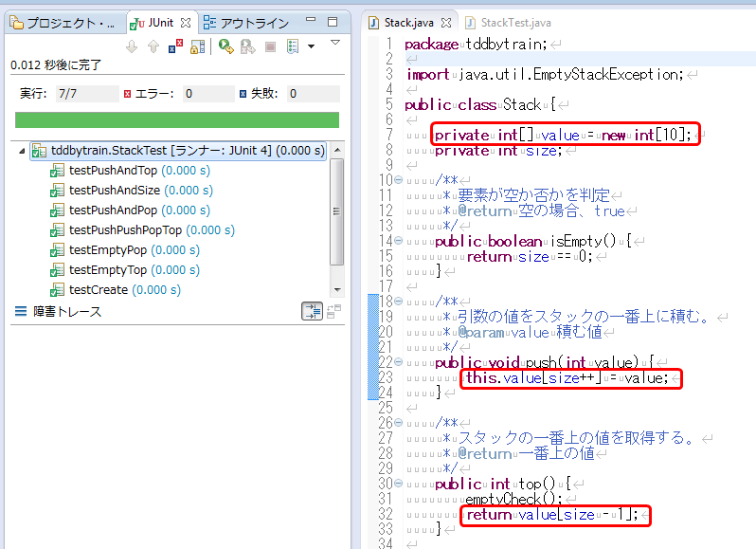Click the blue failure counter icon
Viewport: 756px width, 549px height.
coord(243,94)
